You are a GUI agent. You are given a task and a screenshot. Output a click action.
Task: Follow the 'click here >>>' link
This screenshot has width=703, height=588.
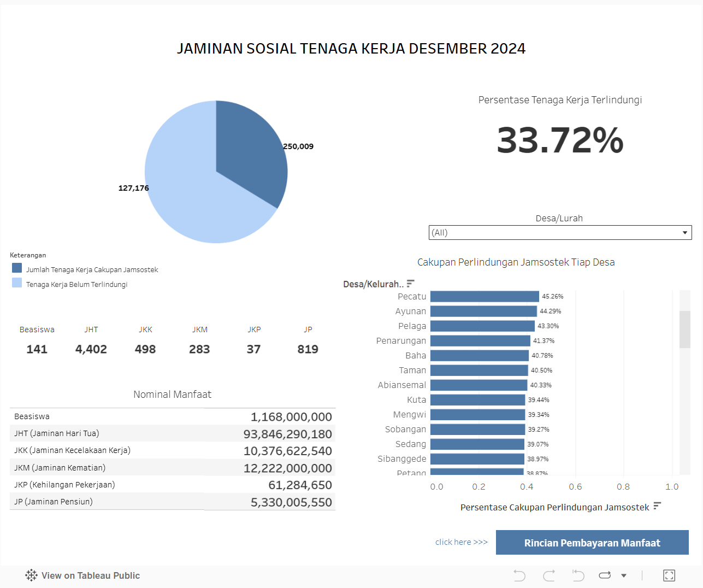point(461,542)
